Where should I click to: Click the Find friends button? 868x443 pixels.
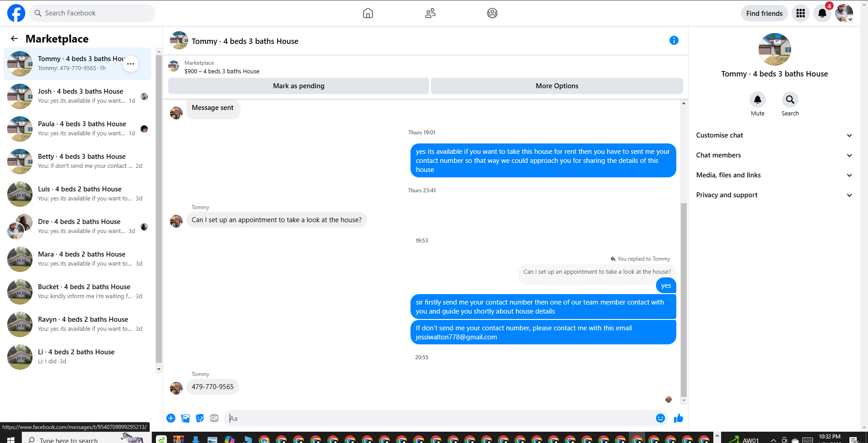[764, 13]
